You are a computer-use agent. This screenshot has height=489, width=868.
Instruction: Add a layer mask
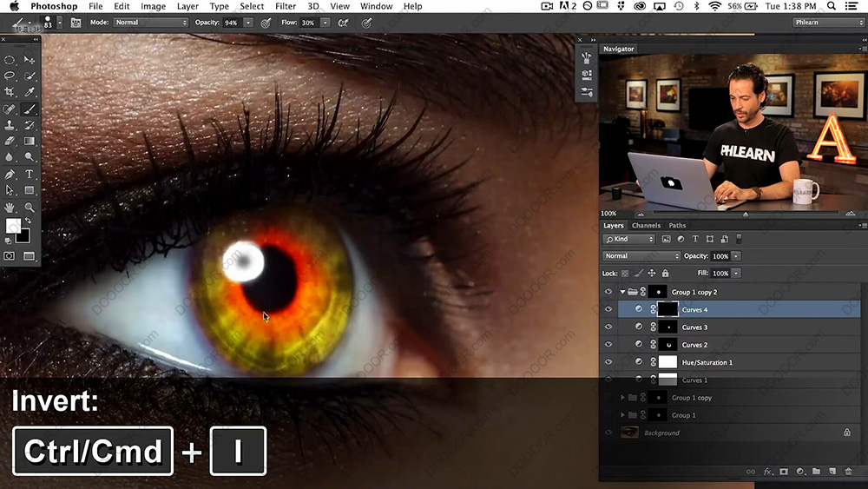pos(784,472)
